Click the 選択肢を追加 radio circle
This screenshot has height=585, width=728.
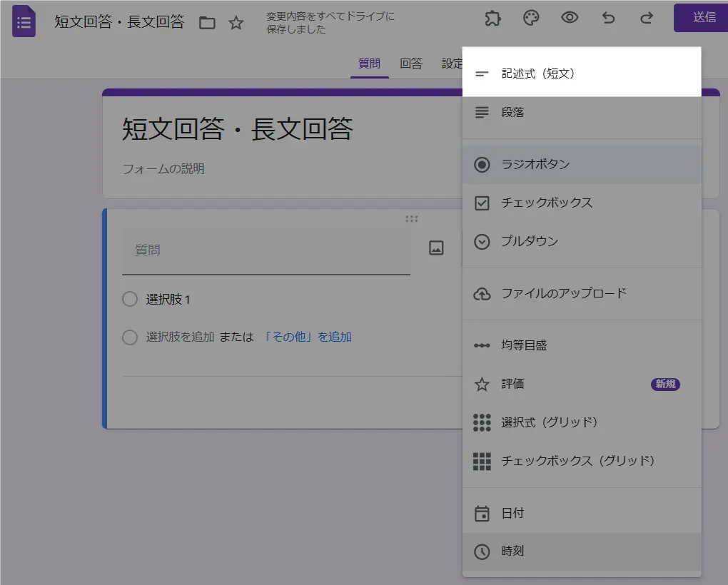130,337
